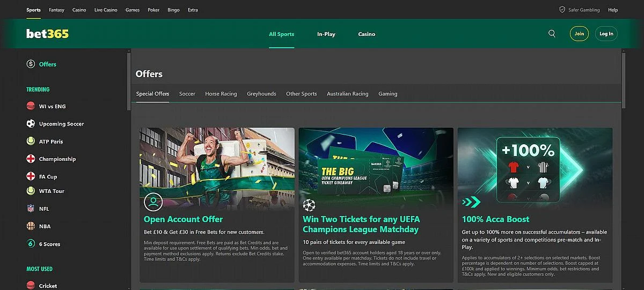Click the Log In button
This screenshot has width=644, height=290.
click(x=606, y=34)
